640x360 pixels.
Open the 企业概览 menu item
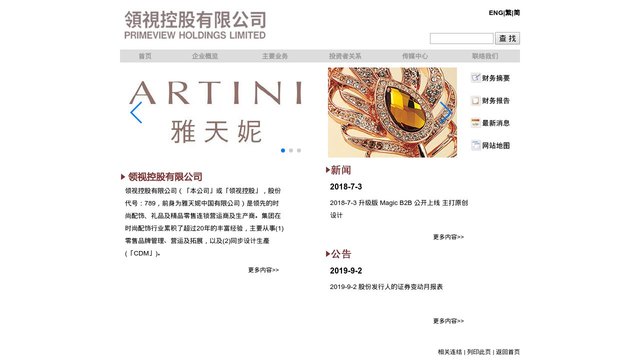click(x=205, y=56)
